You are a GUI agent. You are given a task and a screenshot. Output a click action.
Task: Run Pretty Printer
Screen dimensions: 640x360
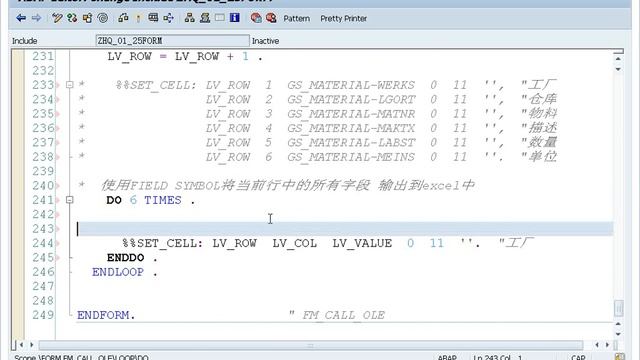pos(343,18)
